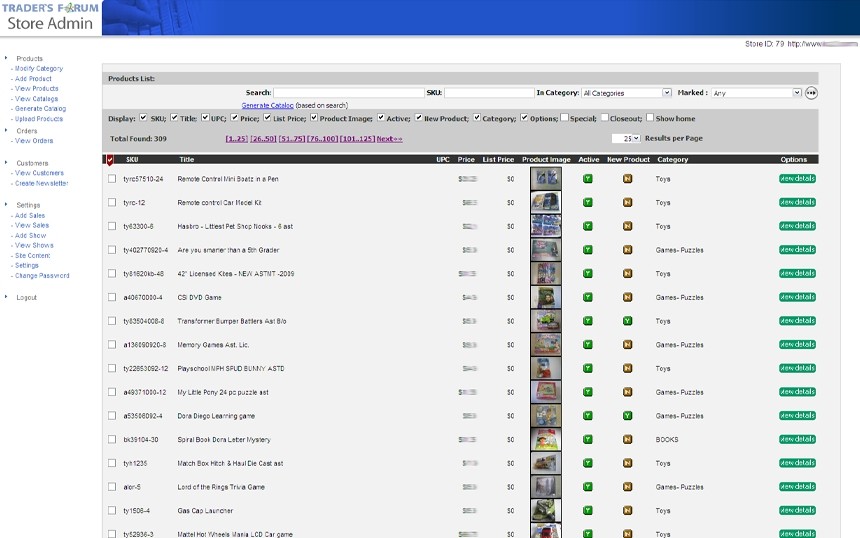Toggle New Product Y icon for Dora Diego Learning game
The image size is (860, 538).
pos(627,416)
